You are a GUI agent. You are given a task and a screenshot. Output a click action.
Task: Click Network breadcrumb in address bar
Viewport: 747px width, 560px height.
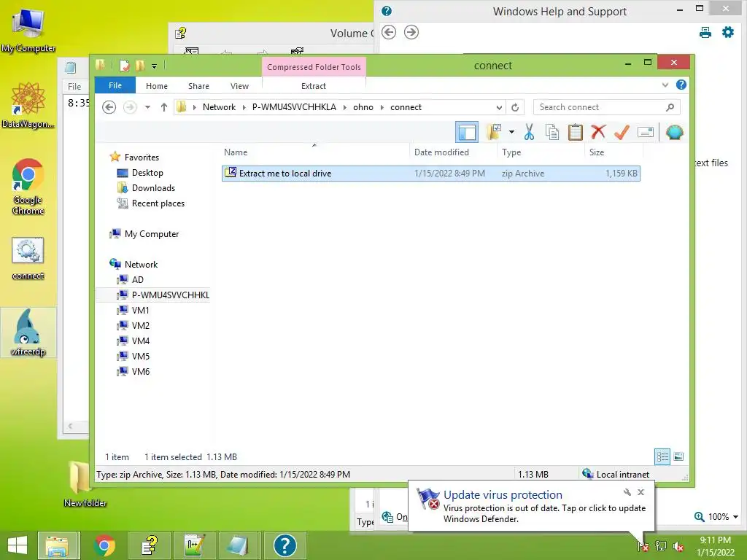tap(219, 107)
